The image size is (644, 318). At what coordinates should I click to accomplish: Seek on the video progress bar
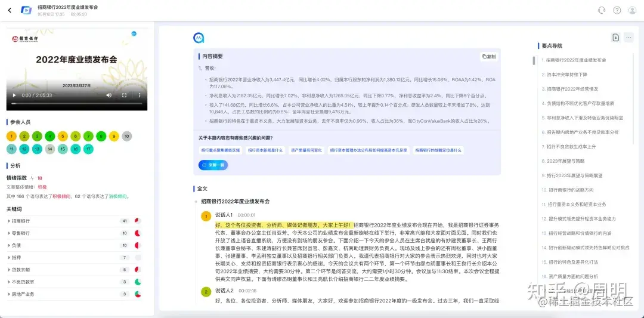(x=77, y=104)
